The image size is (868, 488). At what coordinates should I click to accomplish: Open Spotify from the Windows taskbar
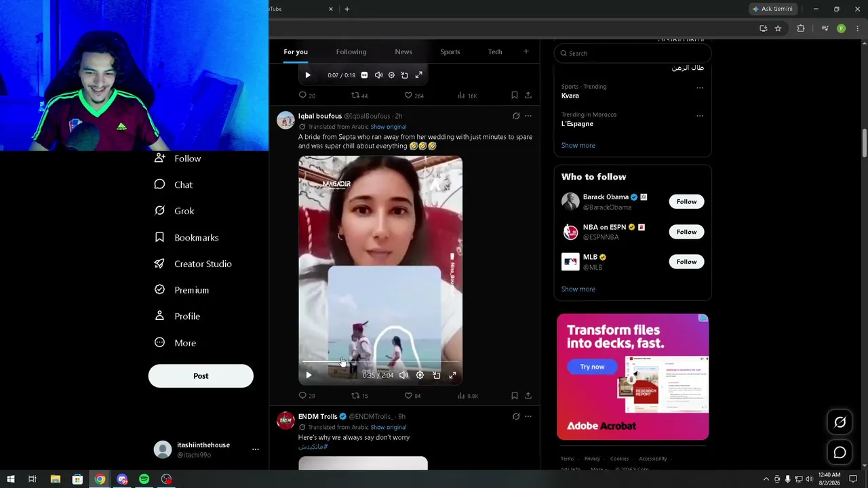(144, 479)
